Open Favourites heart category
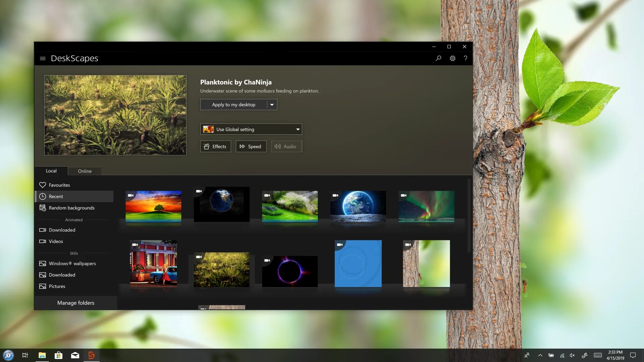This screenshot has height=362, width=644. point(59,185)
